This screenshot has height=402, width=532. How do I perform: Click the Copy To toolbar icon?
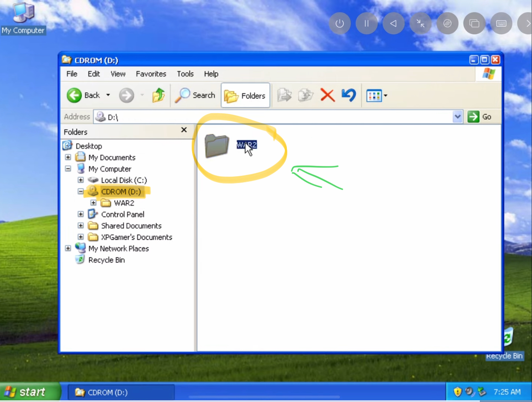click(x=306, y=95)
